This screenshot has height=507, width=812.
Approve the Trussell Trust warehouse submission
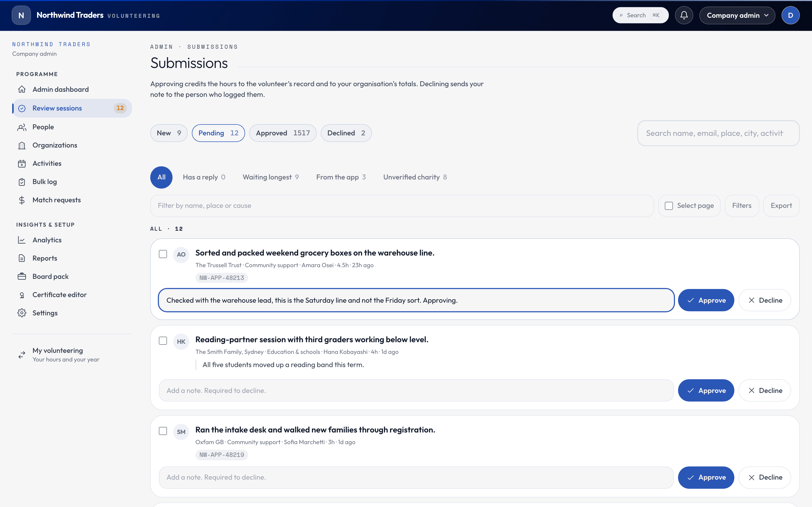[x=706, y=300]
